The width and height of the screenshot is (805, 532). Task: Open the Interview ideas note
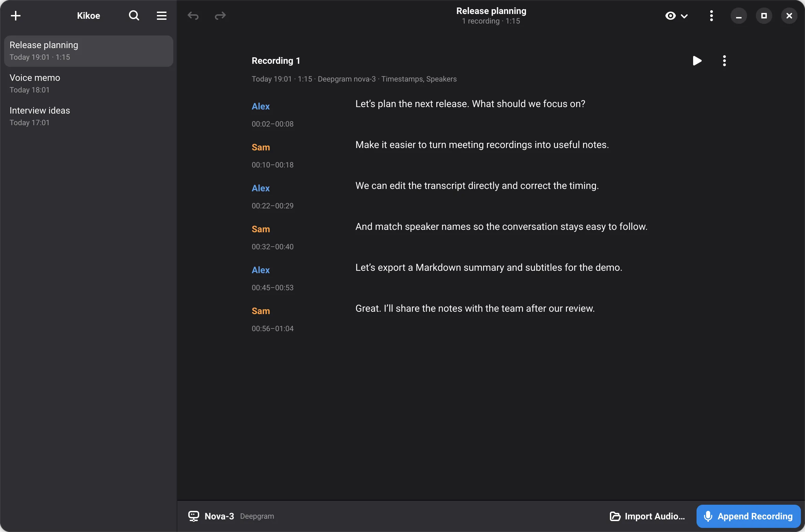[x=89, y=116]
